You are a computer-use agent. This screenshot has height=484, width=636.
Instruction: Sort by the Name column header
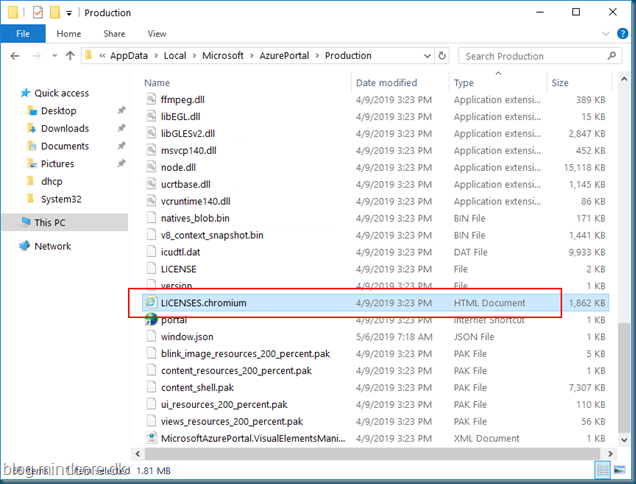pyautogui.click(x=157, y=83)
